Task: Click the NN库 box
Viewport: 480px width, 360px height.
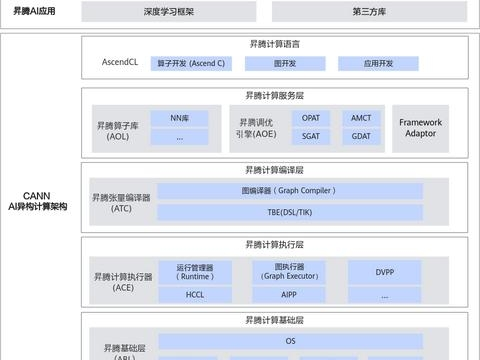Action: [x=179, y=118]
